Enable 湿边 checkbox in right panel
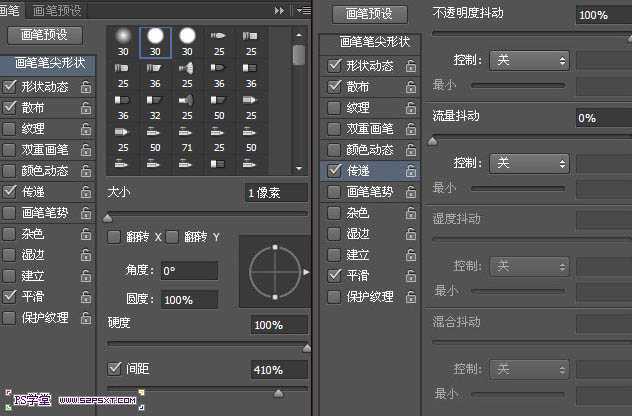This screenshot has height=416, width=632. pyautogui.click(x=334, y=234)
